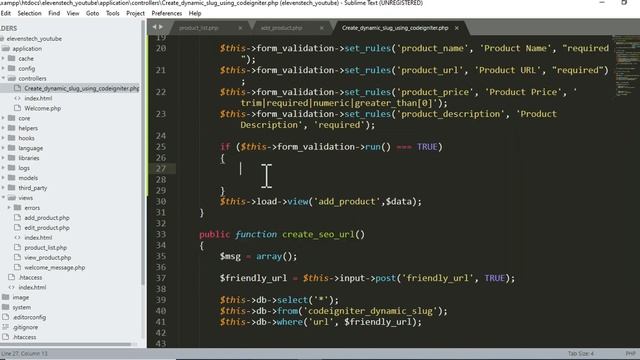Open Create_dynamic_slug_using_codeigniter.php in sidebar
640x360 pixels.
81,88
